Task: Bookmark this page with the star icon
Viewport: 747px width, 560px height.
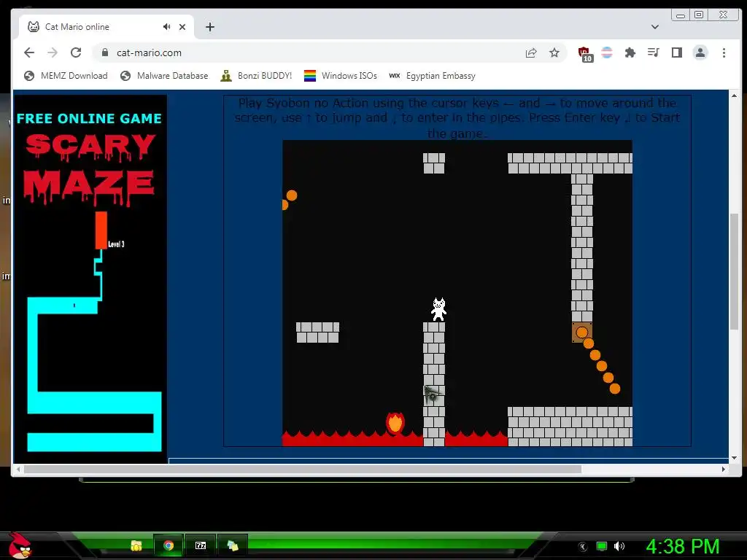Action: pos(554,52)
